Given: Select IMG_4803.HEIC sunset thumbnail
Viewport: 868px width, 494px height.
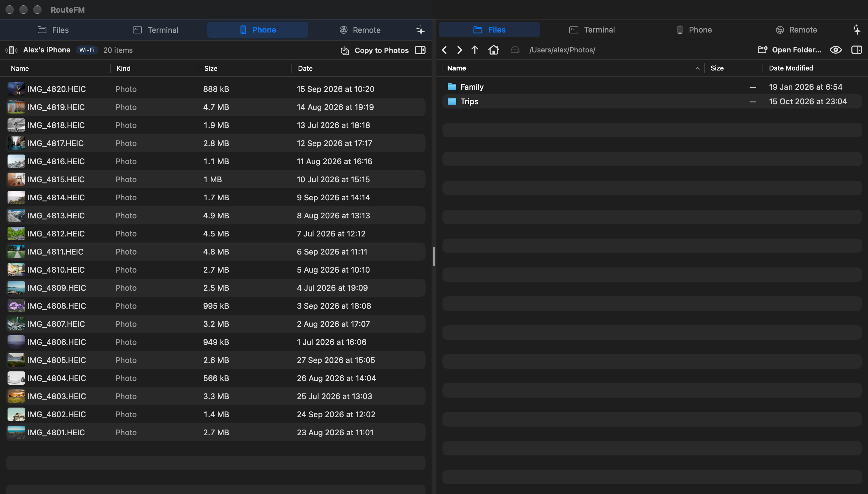Looking at the screenshot, I should [x=16, y=396].
